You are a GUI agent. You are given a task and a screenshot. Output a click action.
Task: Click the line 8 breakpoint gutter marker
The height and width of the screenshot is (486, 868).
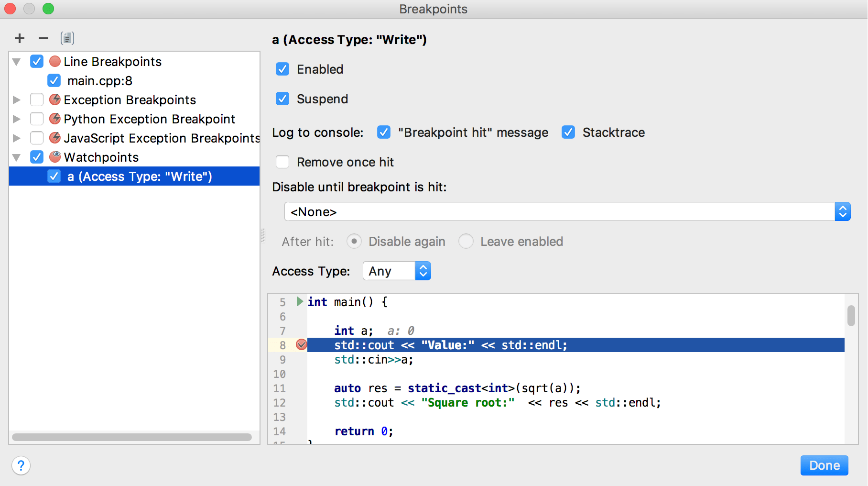click(301, 345)
